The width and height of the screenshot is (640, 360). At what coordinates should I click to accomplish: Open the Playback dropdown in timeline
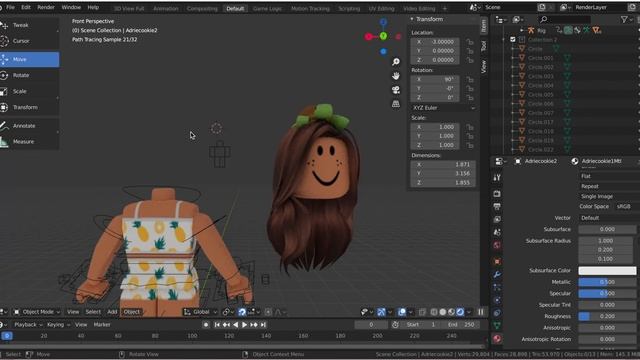tap(28, 325)
